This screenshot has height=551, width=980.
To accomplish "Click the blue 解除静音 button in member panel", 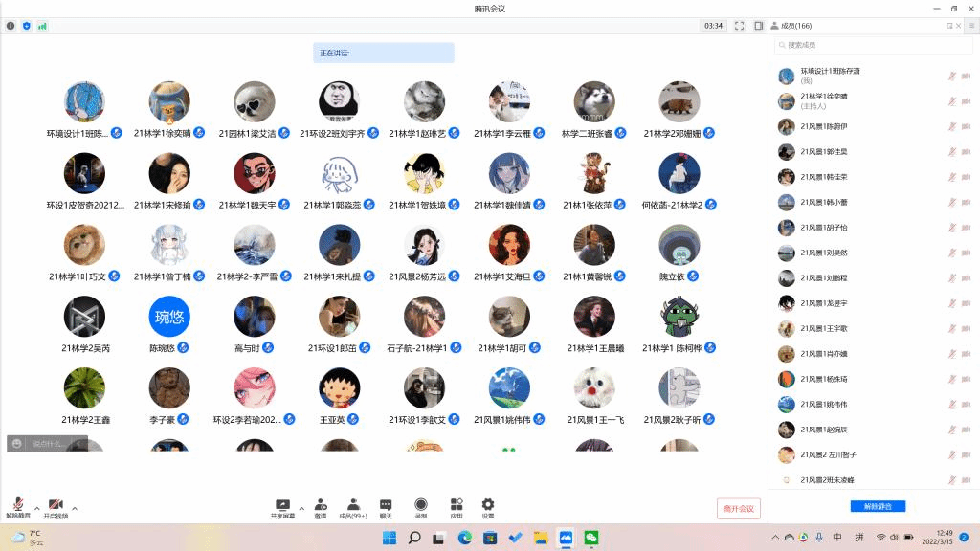I will click(878, 506).
